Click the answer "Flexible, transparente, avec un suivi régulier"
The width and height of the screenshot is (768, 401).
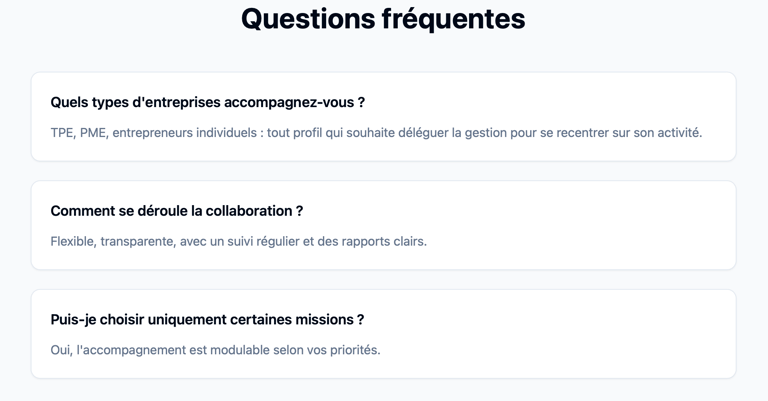(238, 241)
